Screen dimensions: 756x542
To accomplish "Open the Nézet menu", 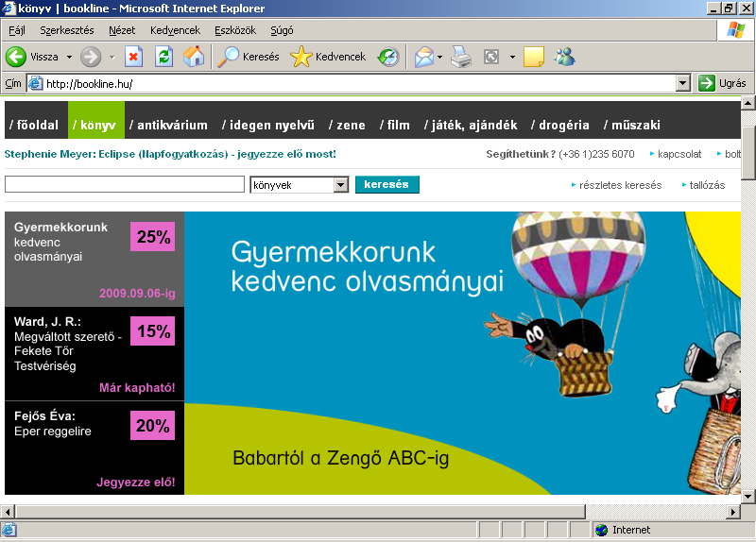I will [122, 30].
